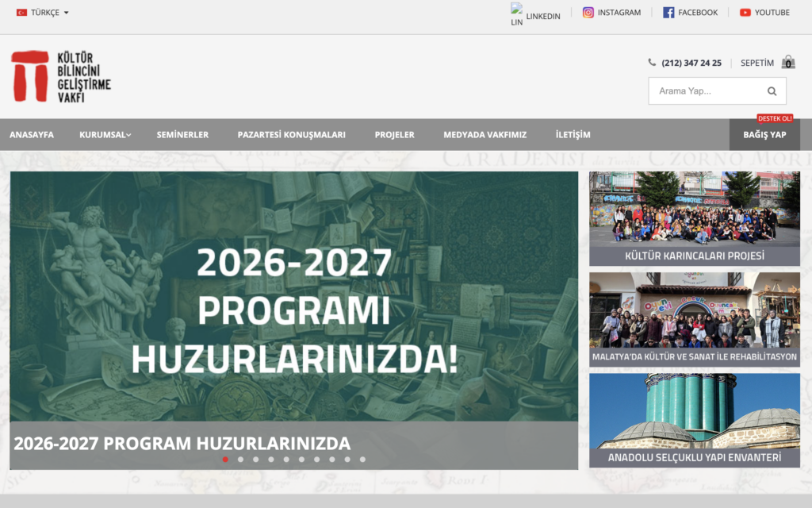Select the fourth slider dot
The height and width of the screenshot is (508, 812).
pyautogui.click(x=271, y=460)
